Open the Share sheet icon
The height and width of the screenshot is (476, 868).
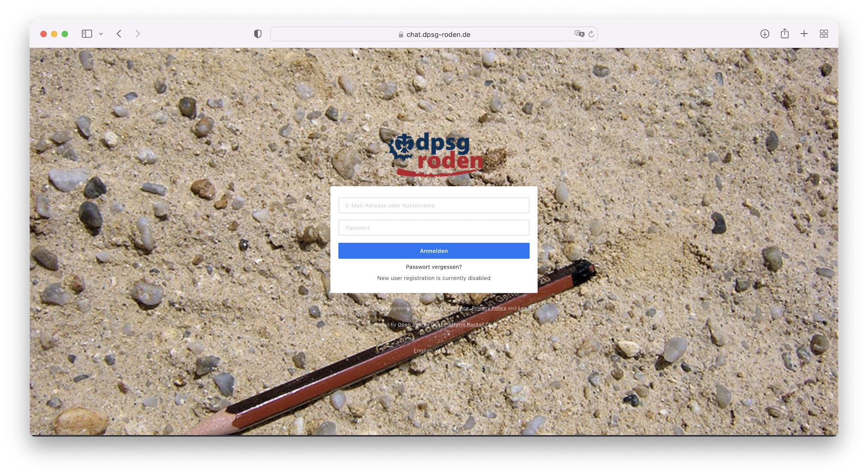coord(785,33)
